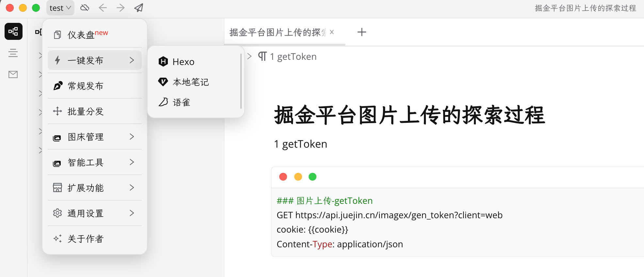
Task: Click the GET api.juejin.cn URL line
Action: coord(390,215)
